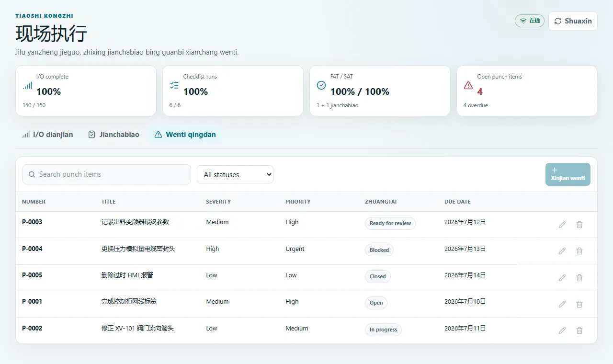This screenshot has height=364, width=613.
Task: Click the wifi online status badge
Action: pyautogui.click(x=530, y=21)
